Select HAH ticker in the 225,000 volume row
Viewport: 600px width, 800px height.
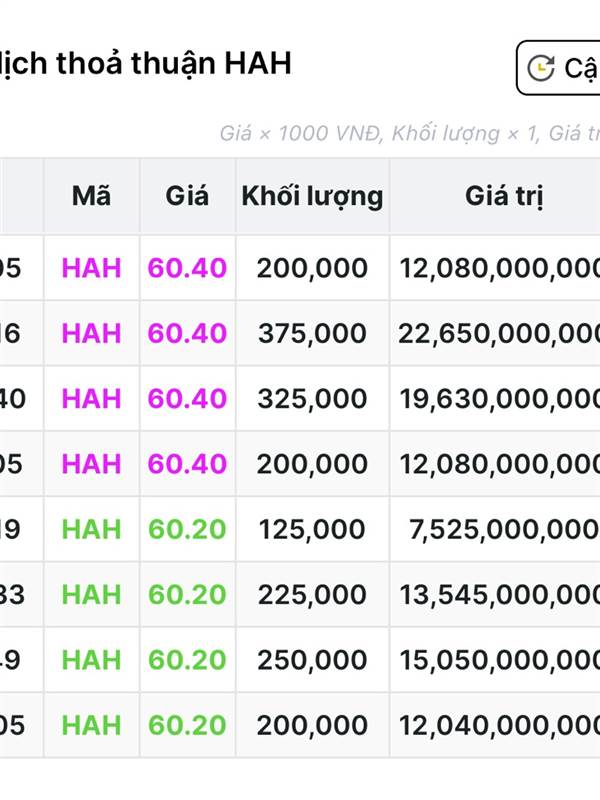(91, 595)
